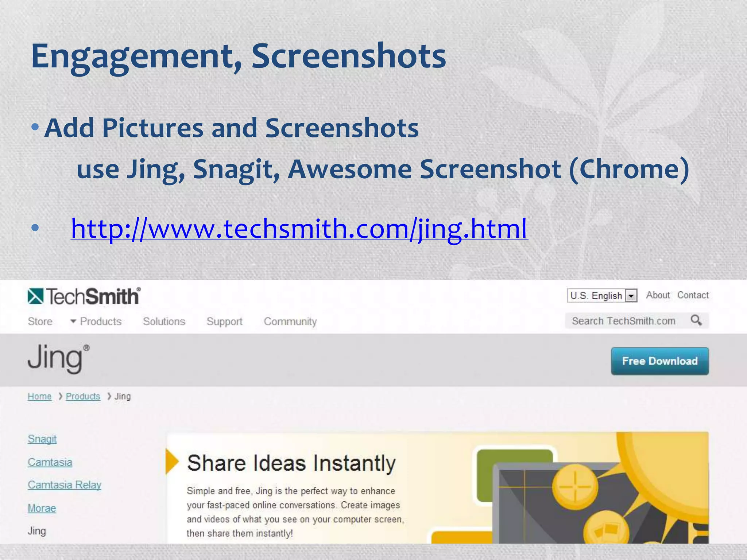747x560 pixels.
Task: Click the Products menu dropdown arrow
Action: (73, 321)
